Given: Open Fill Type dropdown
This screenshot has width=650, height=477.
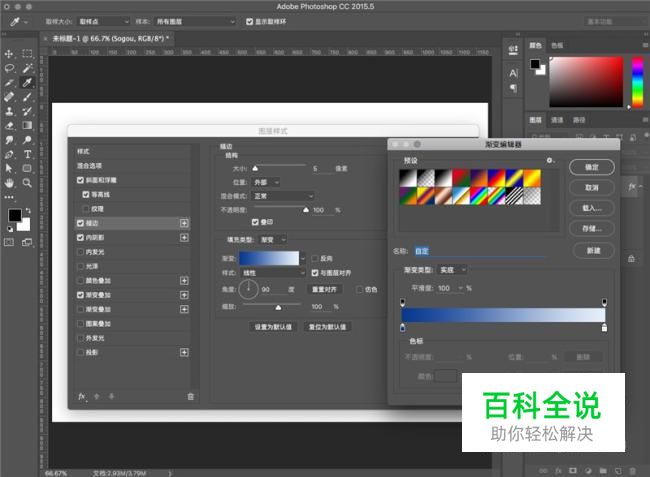Looking at the screenshot, I should pyautogui.click(x=273, y=240).
